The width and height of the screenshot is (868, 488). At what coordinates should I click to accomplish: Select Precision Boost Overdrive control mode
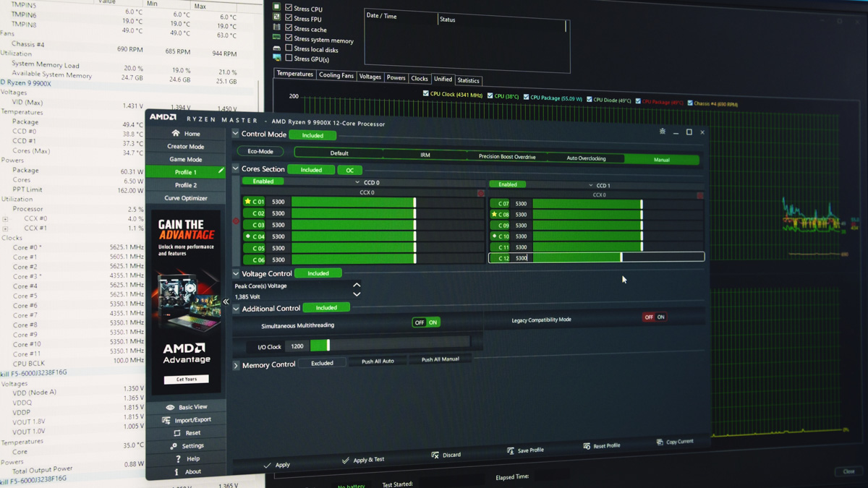507,156
